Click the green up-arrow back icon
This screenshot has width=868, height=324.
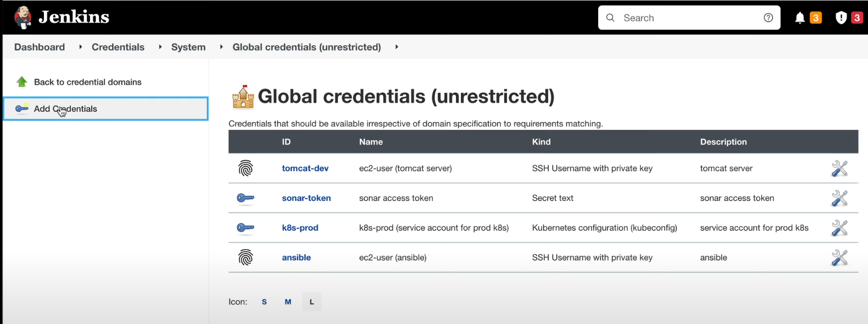pos(22,82)
